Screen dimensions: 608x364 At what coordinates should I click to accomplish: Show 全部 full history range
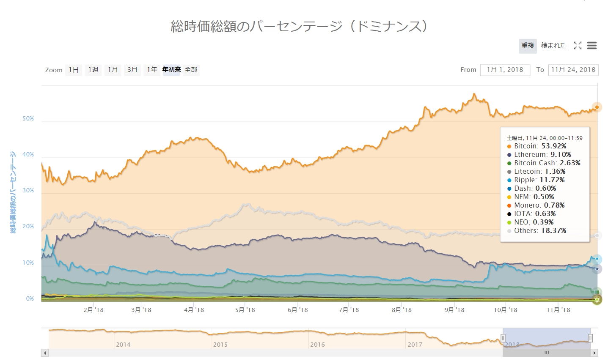click(x=191, y=70)
